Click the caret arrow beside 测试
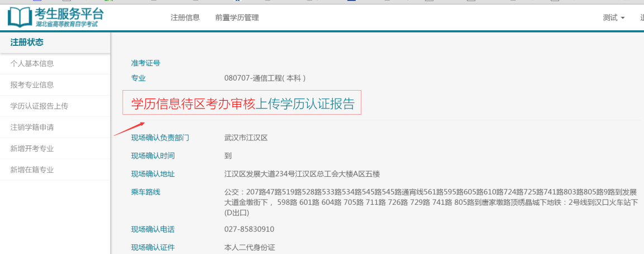Image resolution: width=644 pixels, height=254 pixels. pos(623,18)
